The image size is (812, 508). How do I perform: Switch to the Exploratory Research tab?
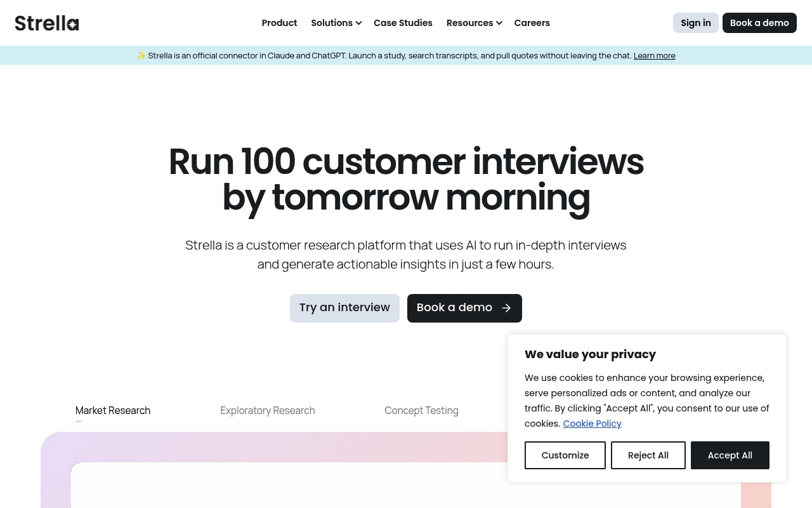click(x=268, y=410)
